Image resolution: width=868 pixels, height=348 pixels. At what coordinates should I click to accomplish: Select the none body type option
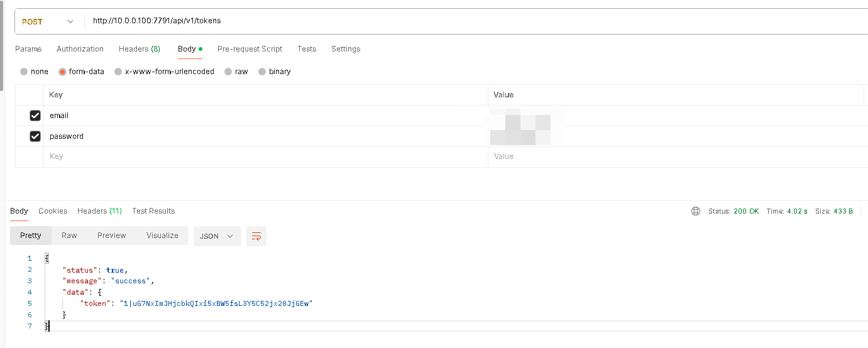click(24, 72)
